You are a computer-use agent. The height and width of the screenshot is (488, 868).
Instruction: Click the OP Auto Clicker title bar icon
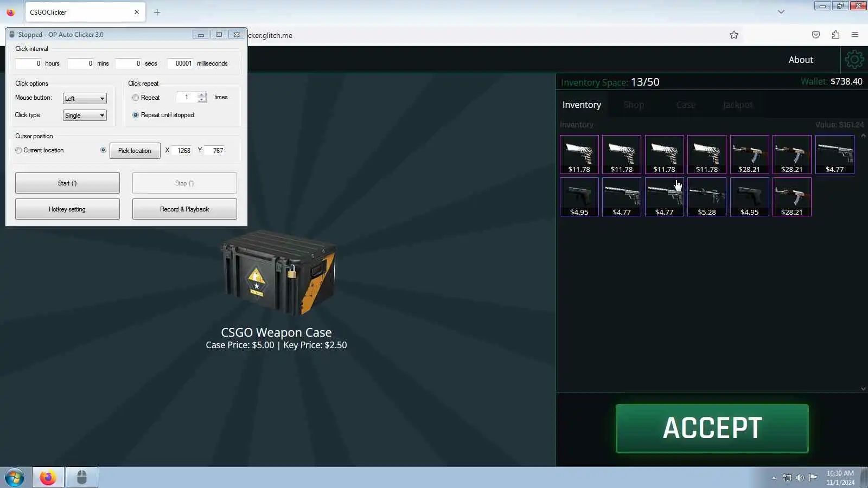click(12, 34)
